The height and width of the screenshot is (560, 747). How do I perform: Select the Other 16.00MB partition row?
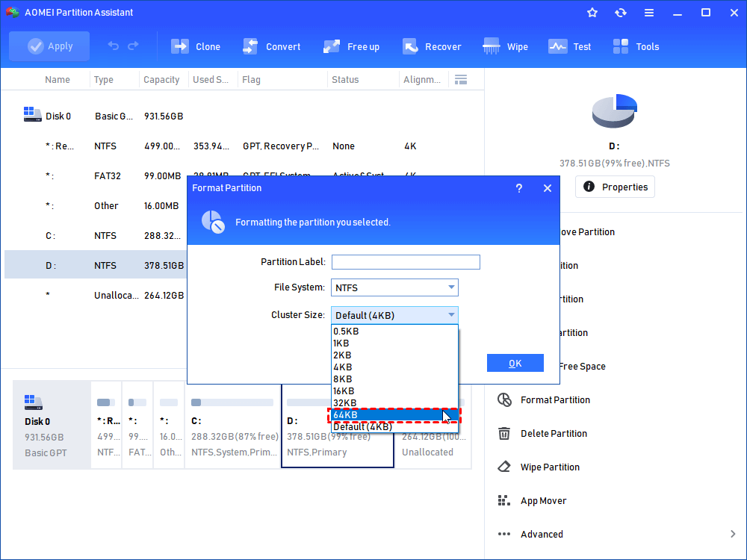click(96, 206)
